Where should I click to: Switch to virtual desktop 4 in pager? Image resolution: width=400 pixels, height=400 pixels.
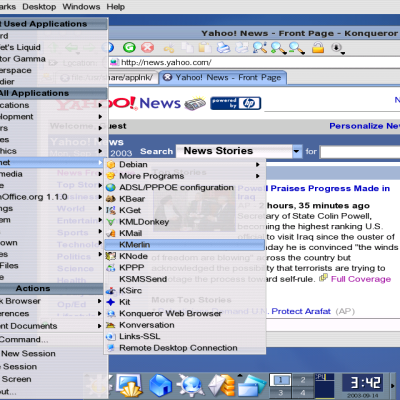coord(303,393)
